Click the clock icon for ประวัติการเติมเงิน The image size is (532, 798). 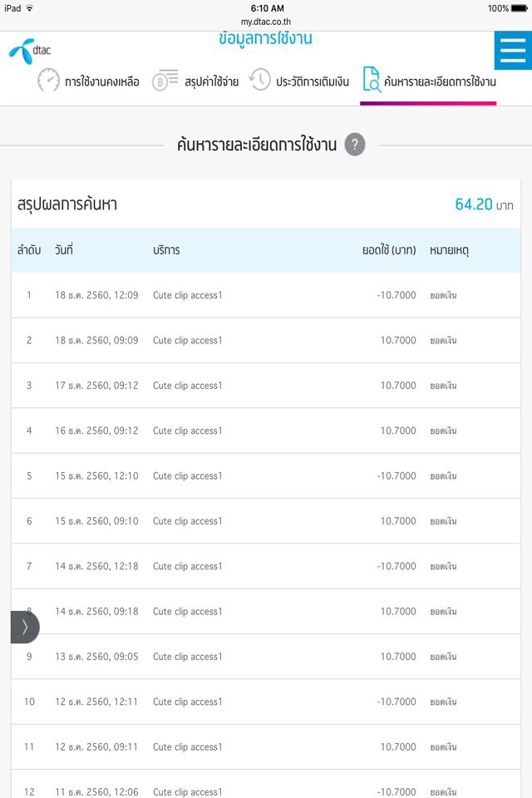(x=259, y=80)
